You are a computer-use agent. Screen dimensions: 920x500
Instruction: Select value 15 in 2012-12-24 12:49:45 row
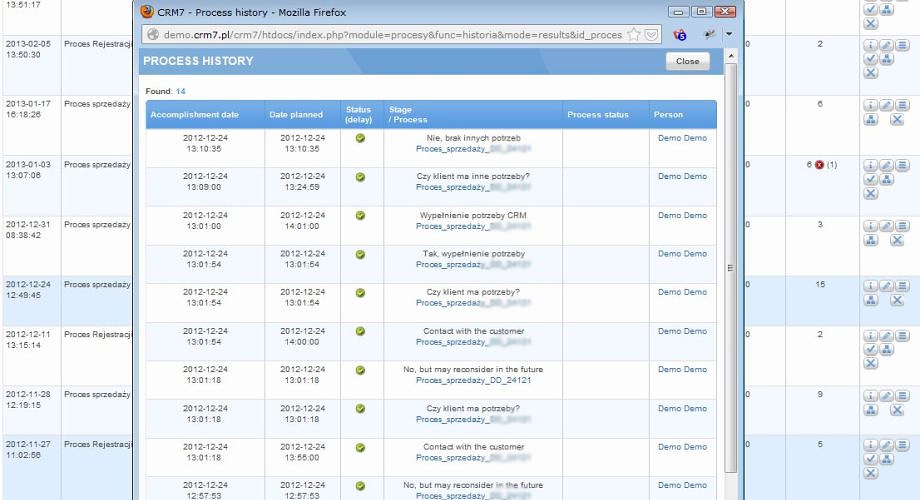point(820,284)
